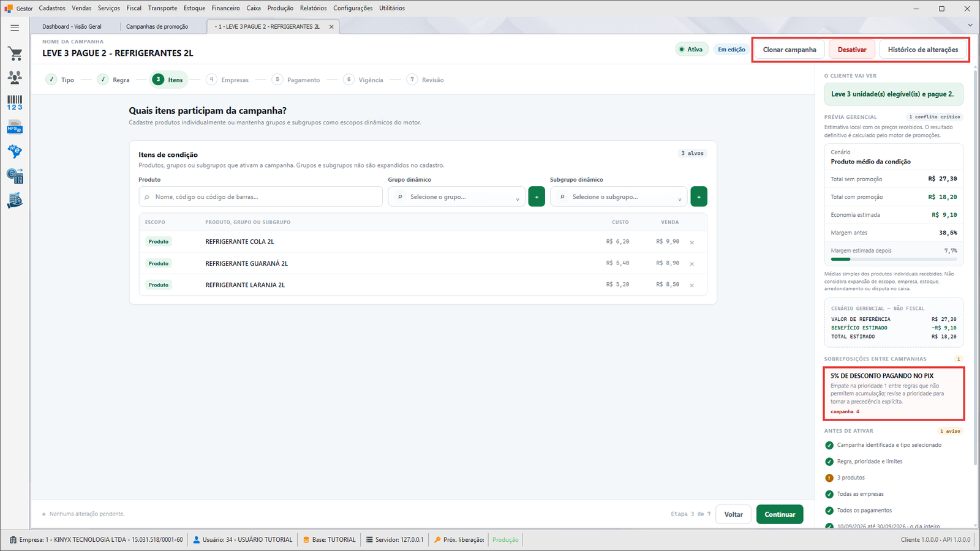Go to step 5 Pagamento
The width and height of the screenshot is (980, 551).
pyautogui.click(x=296, y=80)
